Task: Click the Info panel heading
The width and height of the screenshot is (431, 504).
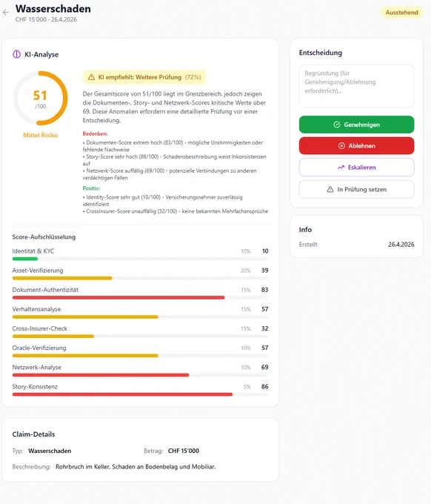Action: click(305, 230)
